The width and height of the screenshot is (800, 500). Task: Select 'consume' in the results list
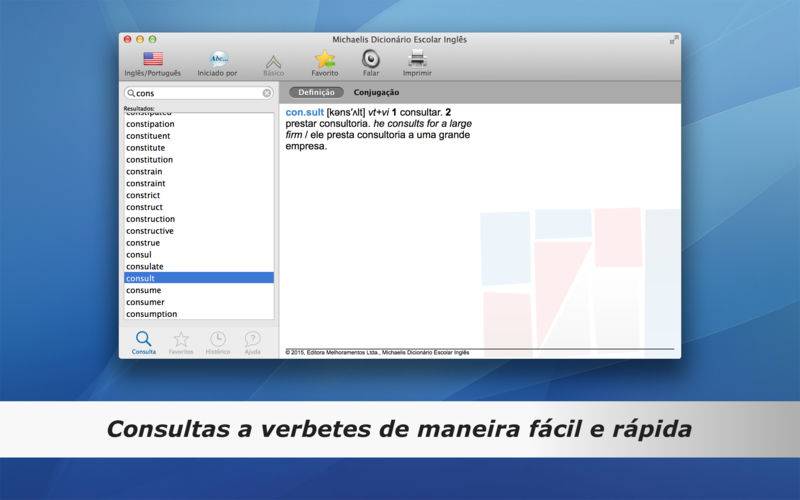(x=199, y=290)
